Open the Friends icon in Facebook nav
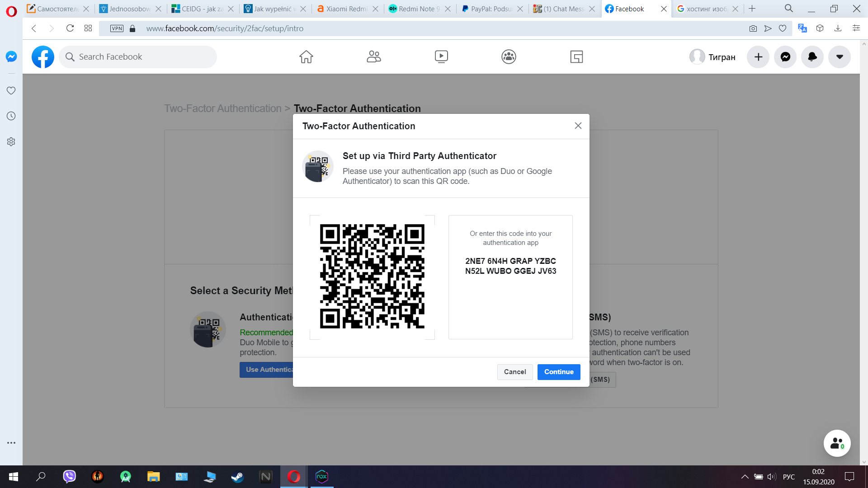Image resolution: width=868 pixels, height=488 pixels. (373, 56)
